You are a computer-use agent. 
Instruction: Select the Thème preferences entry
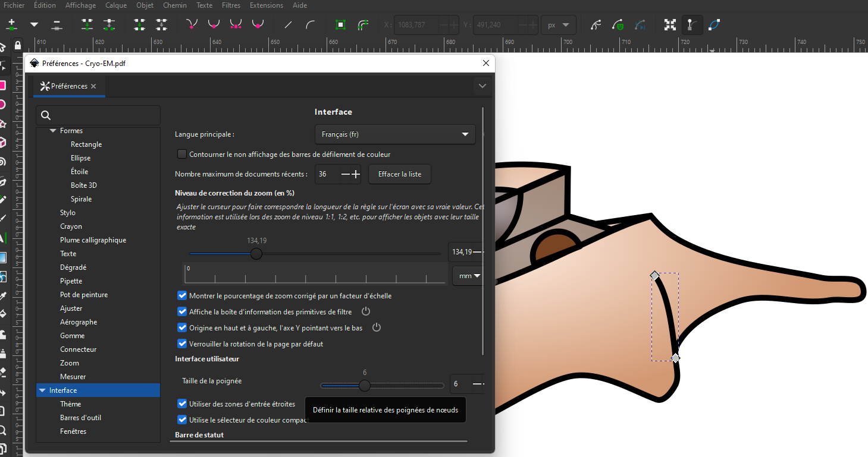70,404
